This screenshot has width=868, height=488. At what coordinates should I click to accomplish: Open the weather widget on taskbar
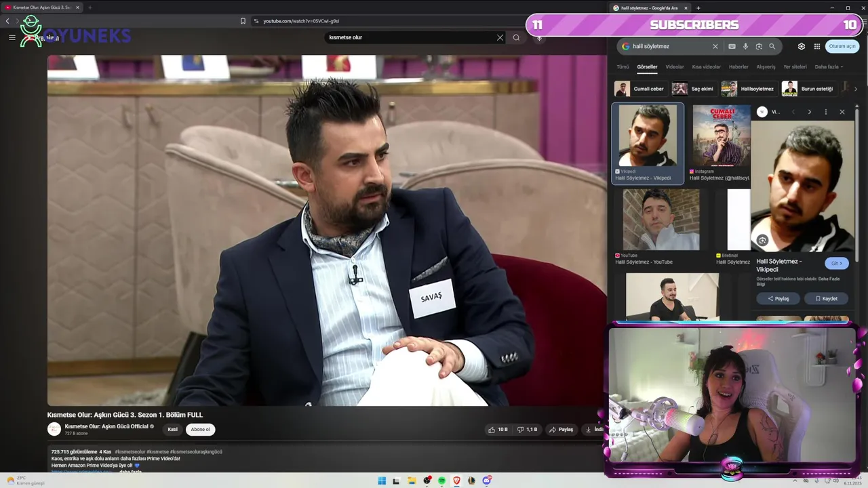26,481
